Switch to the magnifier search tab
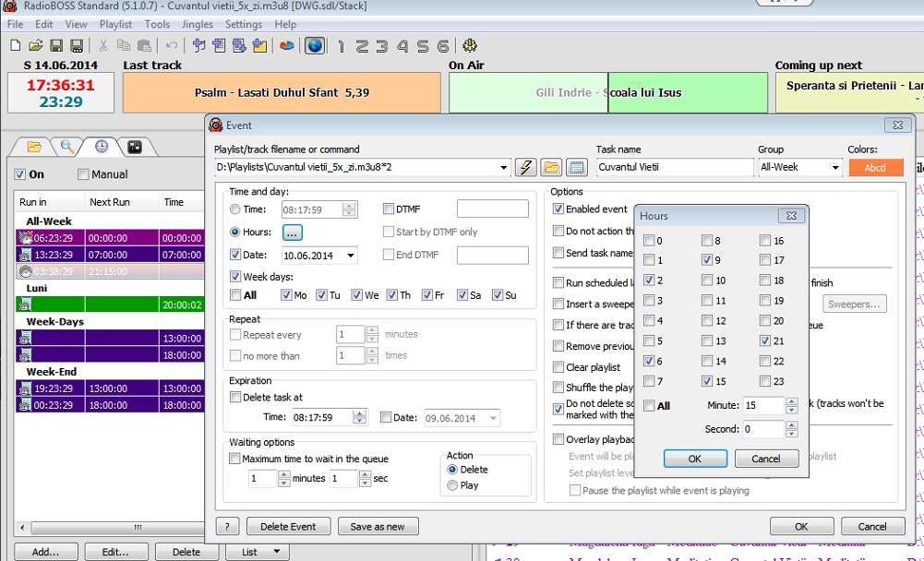Screen dimensions: 924x561 click(x=67, y=146)
